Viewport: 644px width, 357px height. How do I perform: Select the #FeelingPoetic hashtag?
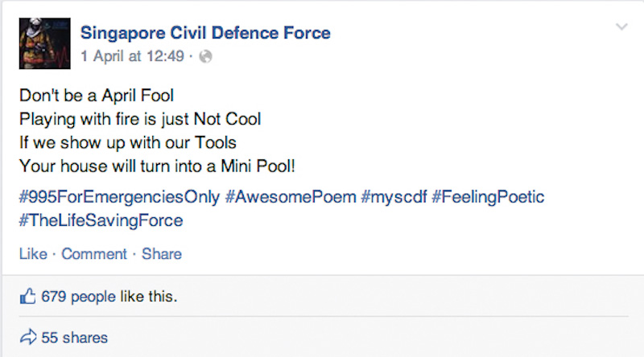pyautogui.click(x=488, y=197)
